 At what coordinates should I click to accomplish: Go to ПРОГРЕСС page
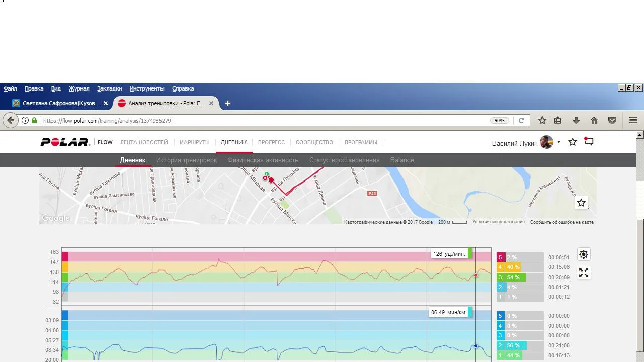click(x=271, y=142)
